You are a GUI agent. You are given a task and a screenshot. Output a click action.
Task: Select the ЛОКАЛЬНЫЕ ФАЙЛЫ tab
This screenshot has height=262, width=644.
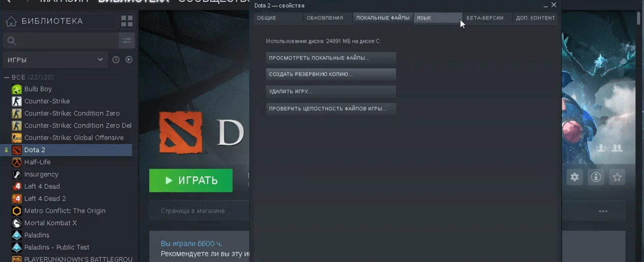click(383, 18)
